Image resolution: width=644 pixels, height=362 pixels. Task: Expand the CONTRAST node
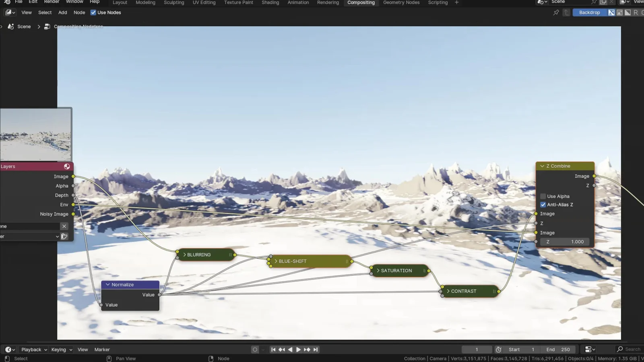pyautogui.click(x=448, y=291)
